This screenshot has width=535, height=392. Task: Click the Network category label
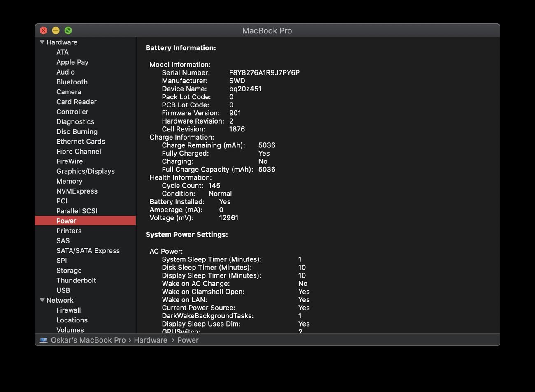60,300
